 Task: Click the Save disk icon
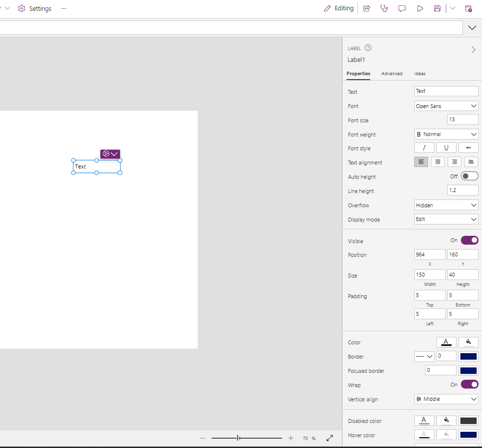click(437, 8)
